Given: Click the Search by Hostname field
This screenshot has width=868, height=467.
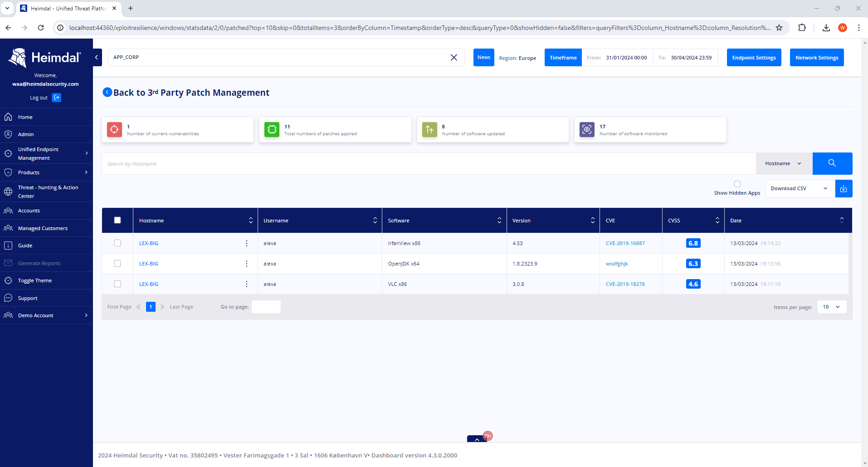Looking at the screenshot, I should pos(429,163).
